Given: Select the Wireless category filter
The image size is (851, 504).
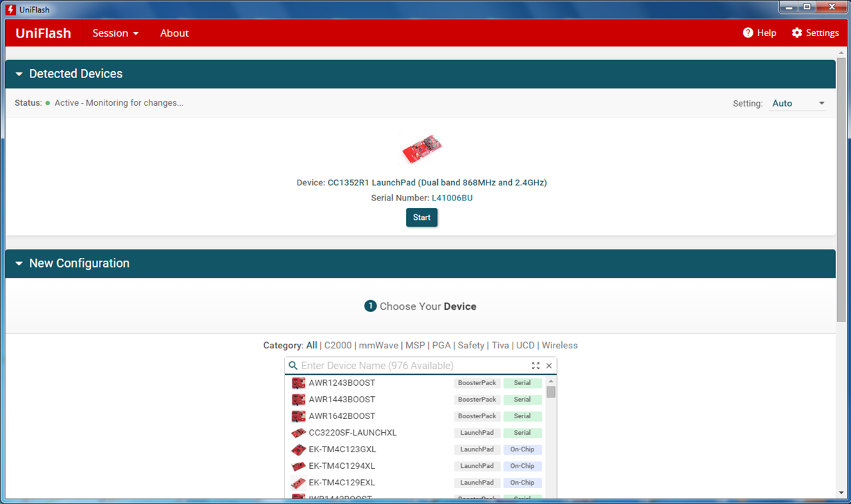Looking at the screenshot, I should point(560,345).
